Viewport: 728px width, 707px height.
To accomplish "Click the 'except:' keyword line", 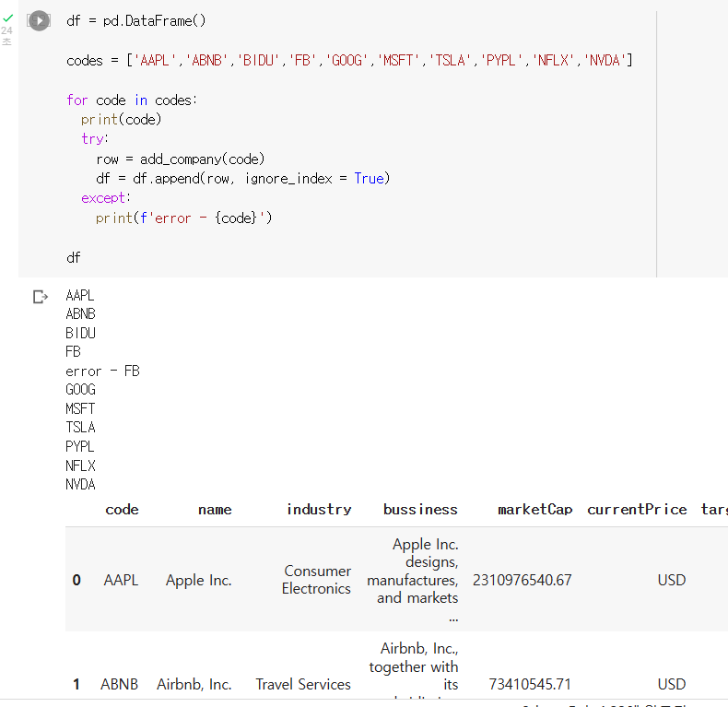I will coord(106,198).
